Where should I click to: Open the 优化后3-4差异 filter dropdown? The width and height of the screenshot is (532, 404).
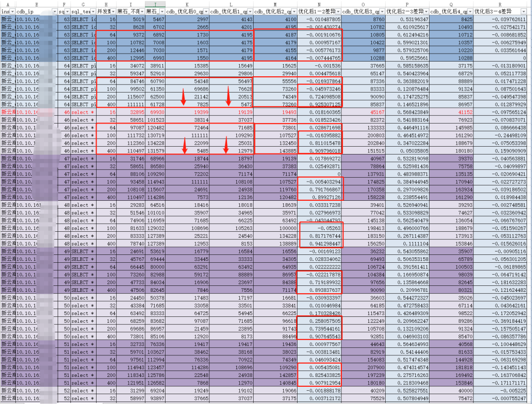[524, 11]
